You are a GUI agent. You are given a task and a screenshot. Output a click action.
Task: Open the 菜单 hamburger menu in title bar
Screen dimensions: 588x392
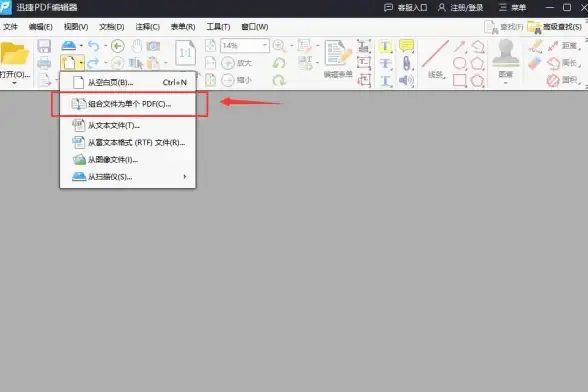pyautogui.click(x=513, y=8)
